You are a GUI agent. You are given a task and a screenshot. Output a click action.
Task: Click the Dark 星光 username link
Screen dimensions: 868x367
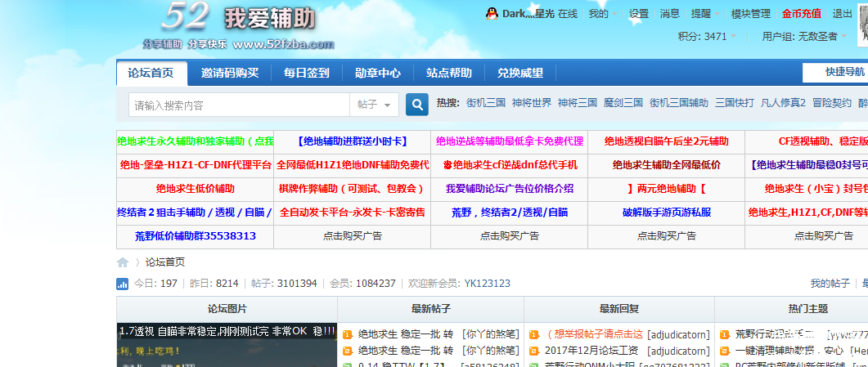528,14
